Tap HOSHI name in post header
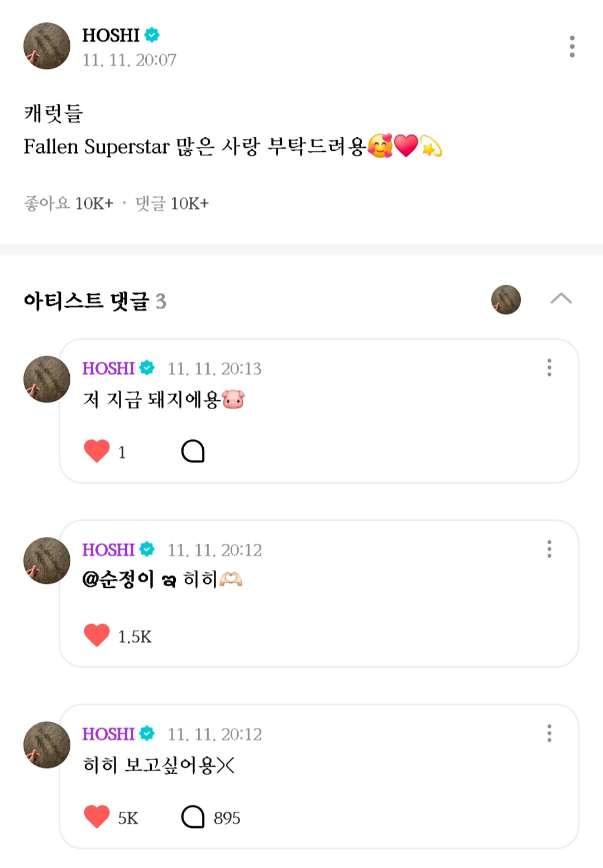This screenshot has width=603, height=868. 111,35
